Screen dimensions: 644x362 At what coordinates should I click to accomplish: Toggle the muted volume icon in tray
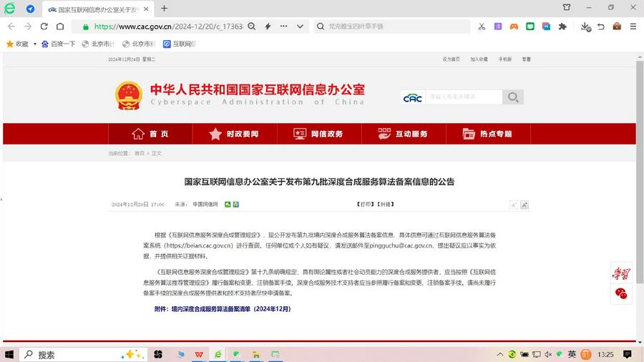point(548,355)
